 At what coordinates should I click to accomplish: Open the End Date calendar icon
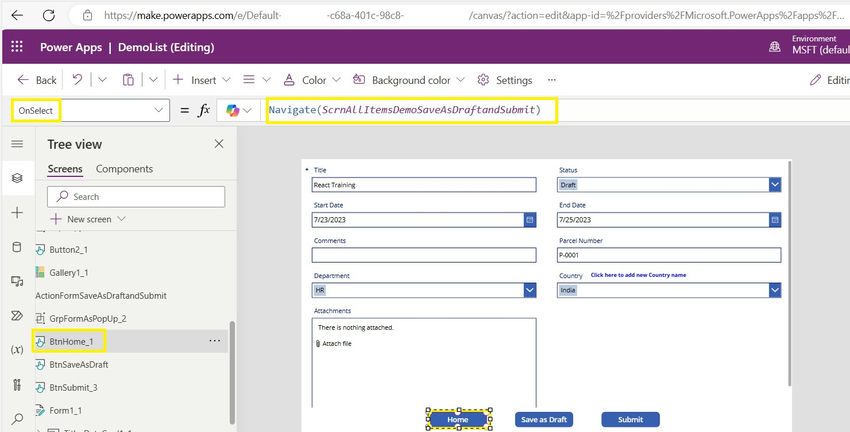click(775, 220)
